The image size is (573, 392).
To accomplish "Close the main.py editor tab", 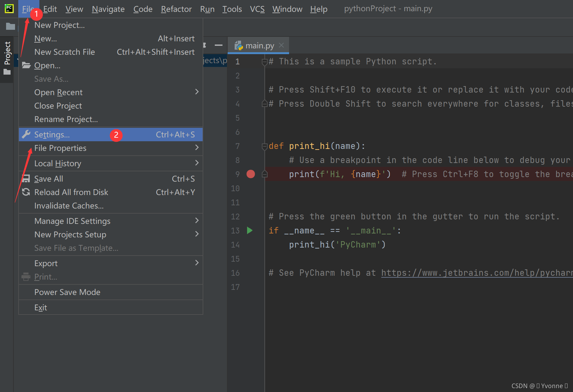I will point(281,45).
